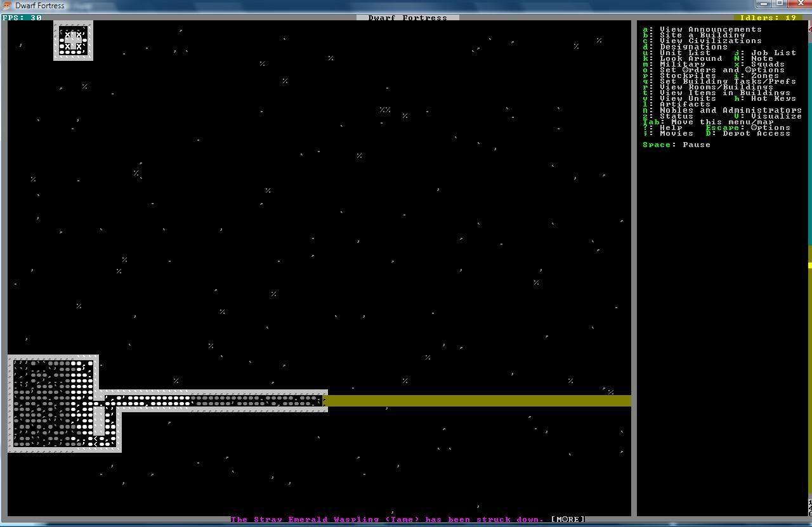
Task: Click the Emerald Waspling struck down announcement
Action: click(387, 519)
